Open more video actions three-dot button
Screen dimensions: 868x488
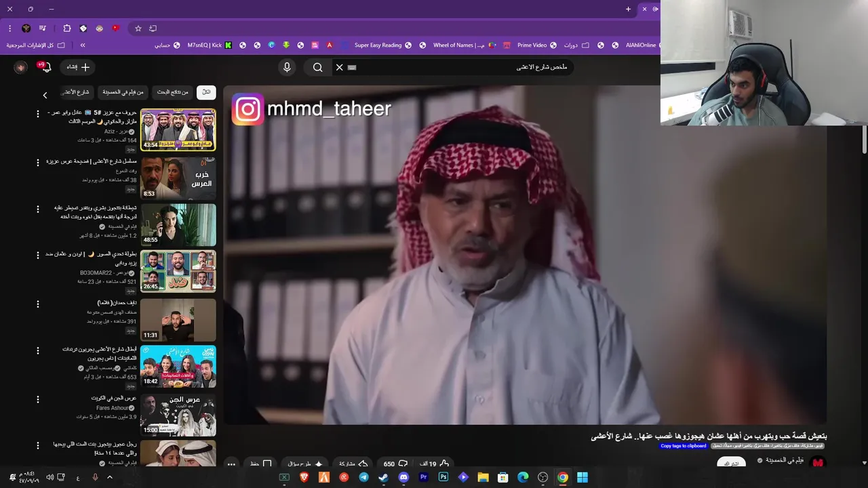point(231,464)
